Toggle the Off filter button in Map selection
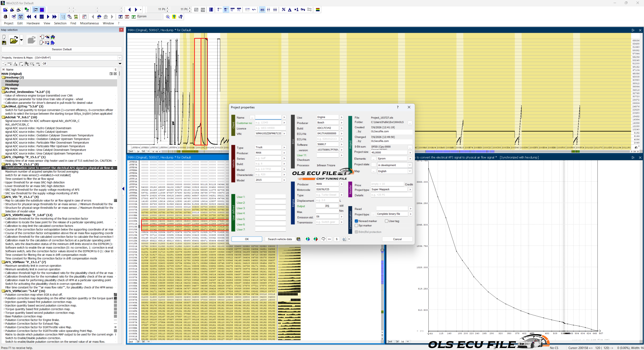This screenshot has width=644, height=350. (44, 64)
